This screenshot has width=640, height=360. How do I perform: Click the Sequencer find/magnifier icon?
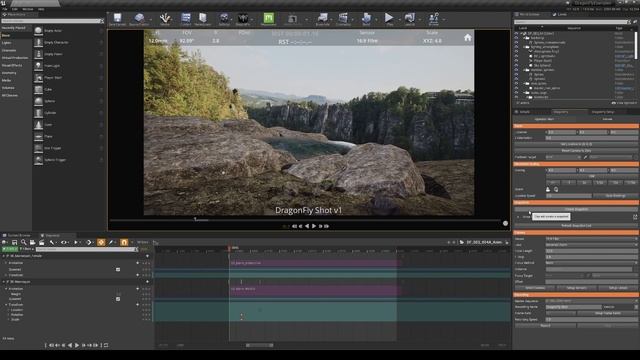tap(23, 242)
